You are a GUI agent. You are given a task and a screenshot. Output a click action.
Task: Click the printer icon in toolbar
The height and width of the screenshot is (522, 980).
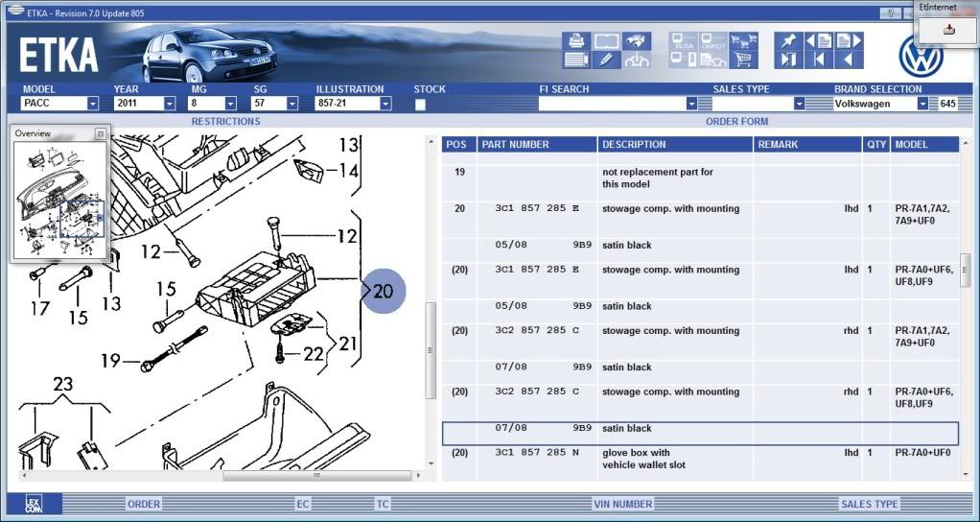(x=576, y=41)
